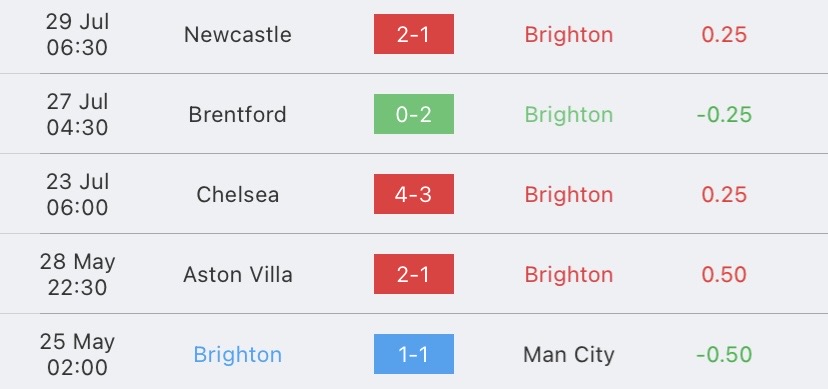Select green Brighton name in Brentford row

pos(569,115)
